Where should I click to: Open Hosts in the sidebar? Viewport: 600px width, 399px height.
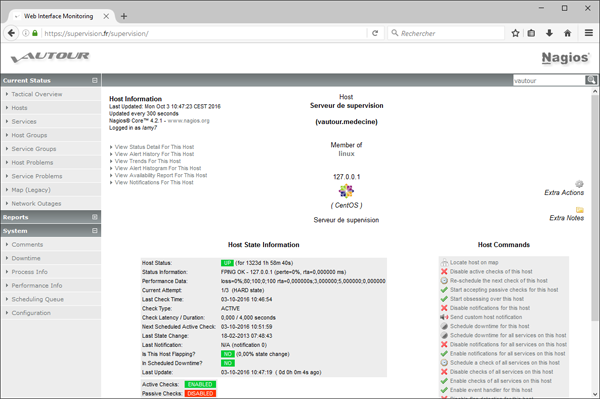point(19,108)
